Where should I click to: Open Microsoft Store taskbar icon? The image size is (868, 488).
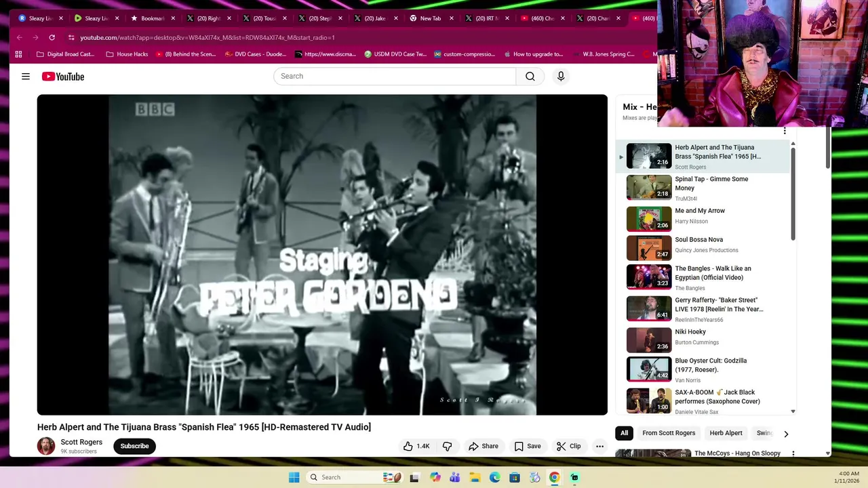click(x=515, y=477)
